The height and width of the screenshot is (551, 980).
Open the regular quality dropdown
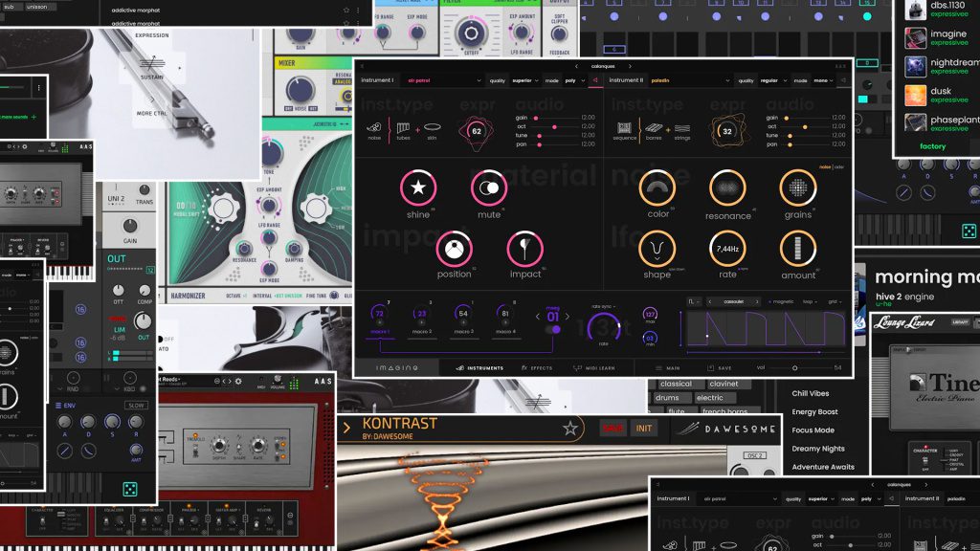(x=773, y=80)
